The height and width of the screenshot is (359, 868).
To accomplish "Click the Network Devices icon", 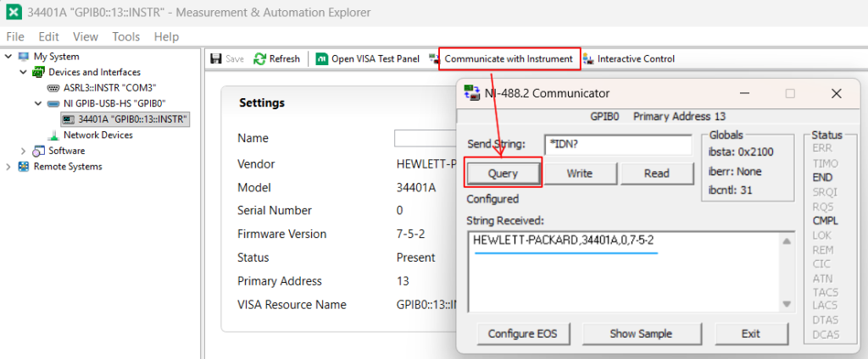I will 53,135.
